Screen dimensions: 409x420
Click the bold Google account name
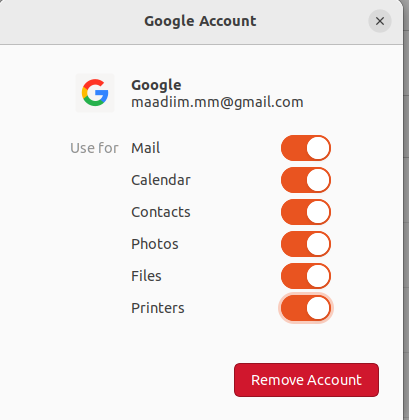click(156, 85)
